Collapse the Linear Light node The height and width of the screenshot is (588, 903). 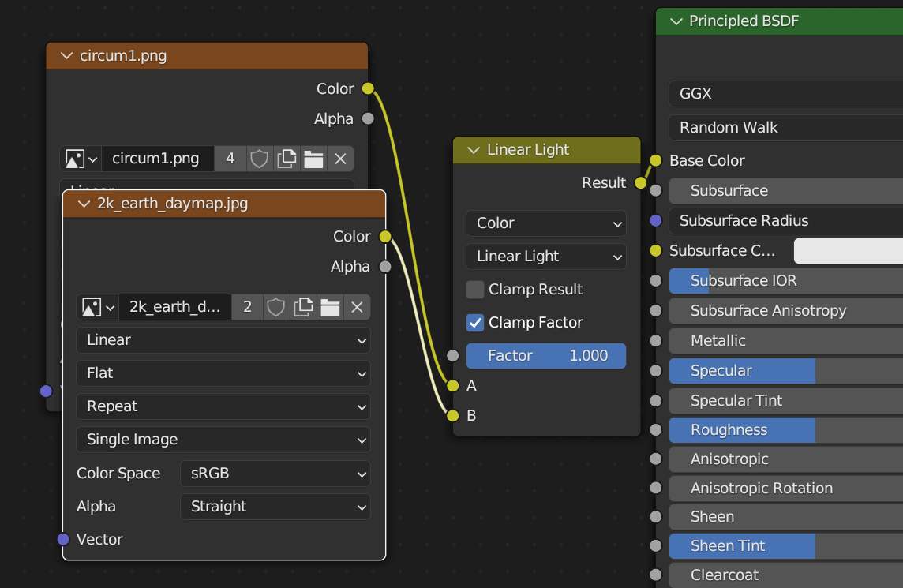(474, 150)
